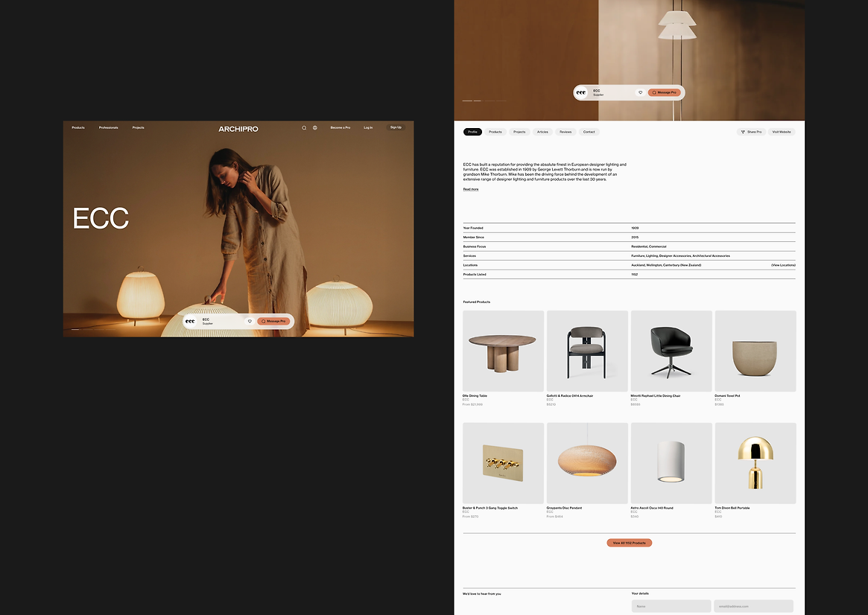Screen dimensions: 868x615
Task: Click the Sign Up button
Action: pos(396,128)
